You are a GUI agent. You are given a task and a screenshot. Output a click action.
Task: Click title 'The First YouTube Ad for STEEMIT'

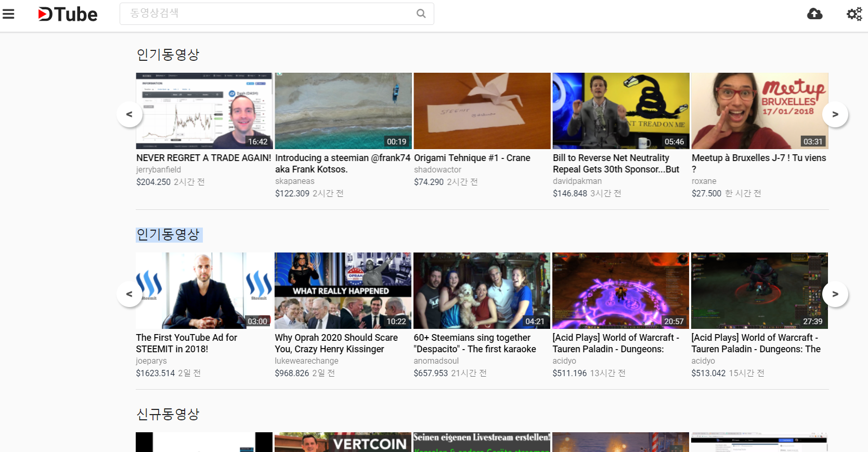pyautogui.click(x=187, y=343)
